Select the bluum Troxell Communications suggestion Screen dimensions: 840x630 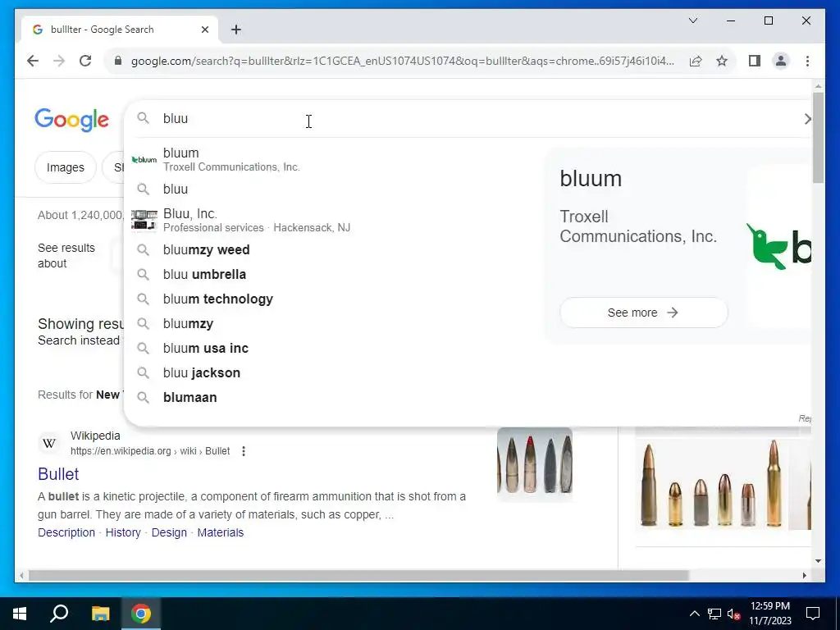tap(336, 160)
